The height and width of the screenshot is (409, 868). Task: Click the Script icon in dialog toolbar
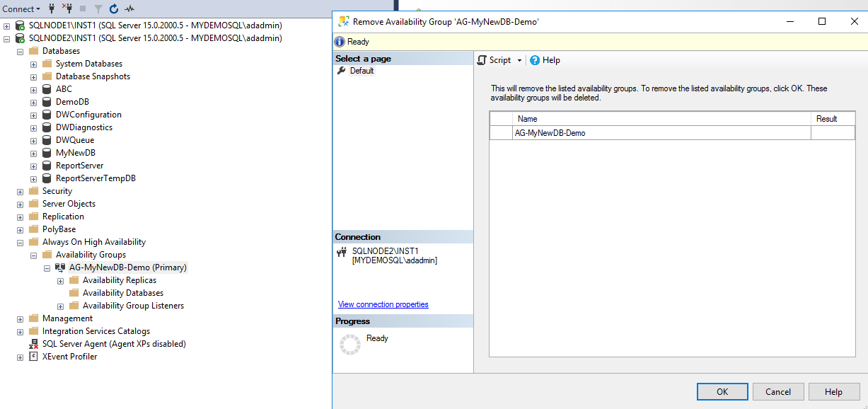click(482, 60)
